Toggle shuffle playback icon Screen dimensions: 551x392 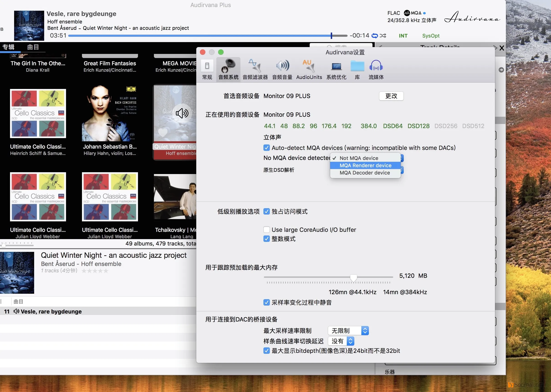click(383, 36)
